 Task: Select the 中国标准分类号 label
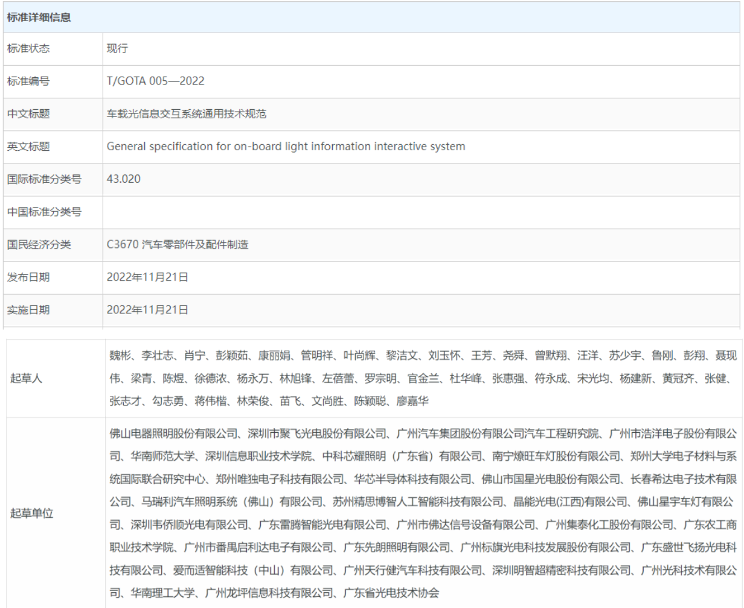coord(44,212)
